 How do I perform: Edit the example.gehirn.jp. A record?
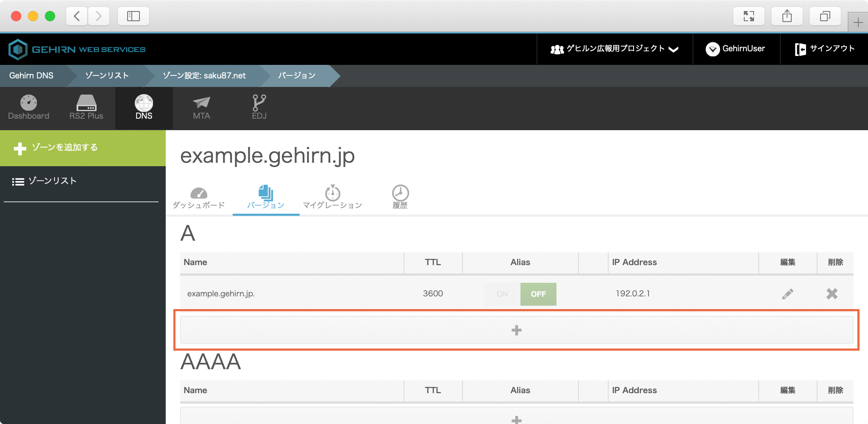tap(787, 294)
